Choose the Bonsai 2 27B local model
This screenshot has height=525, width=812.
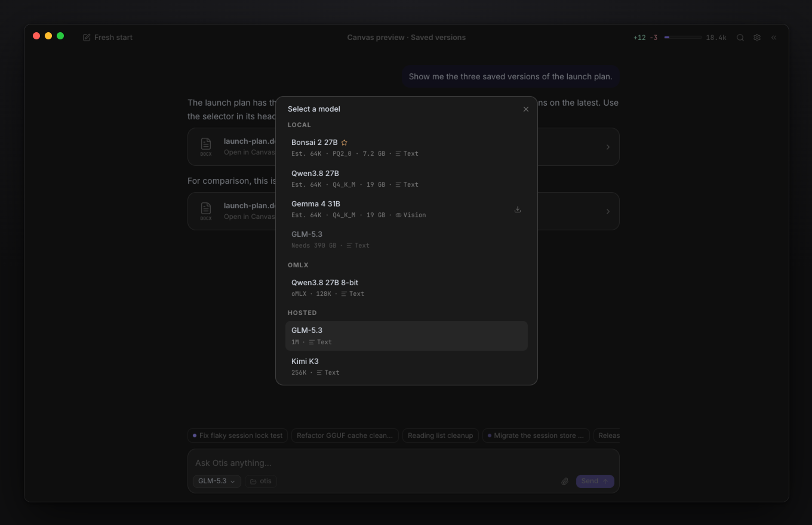[x=406, y=148]
